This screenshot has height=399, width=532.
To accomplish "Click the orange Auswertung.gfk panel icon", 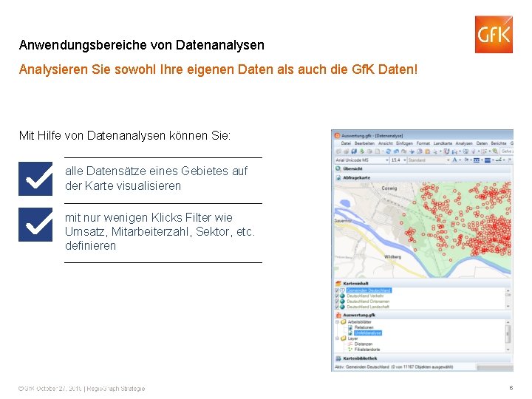I will click(338, 315).
